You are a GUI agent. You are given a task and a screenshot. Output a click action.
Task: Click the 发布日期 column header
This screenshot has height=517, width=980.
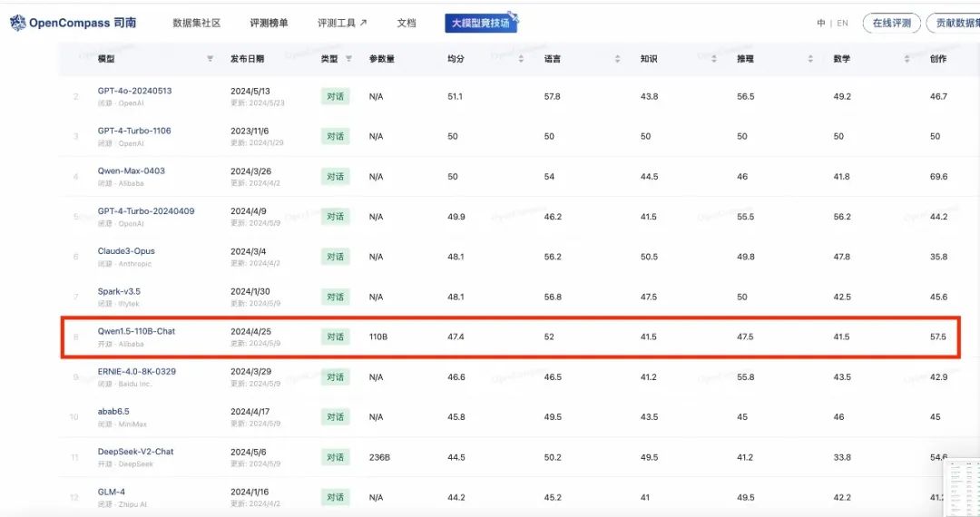[248, 59]
